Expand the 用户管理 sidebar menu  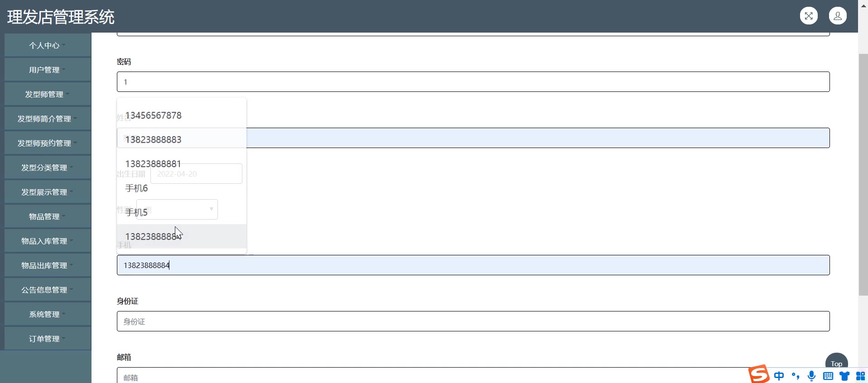(47, 70)
